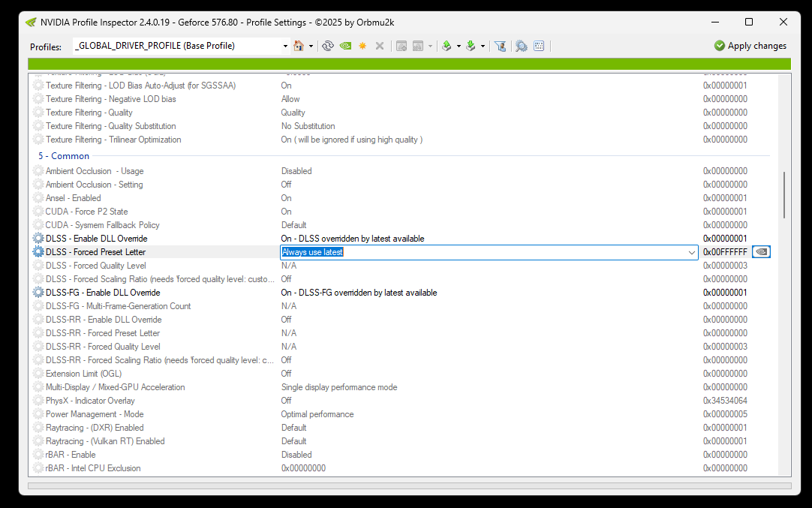This screenshot has height=508, width=812.
Task: Click the refresh profiles arrows icon
Action: coord(328,46)
